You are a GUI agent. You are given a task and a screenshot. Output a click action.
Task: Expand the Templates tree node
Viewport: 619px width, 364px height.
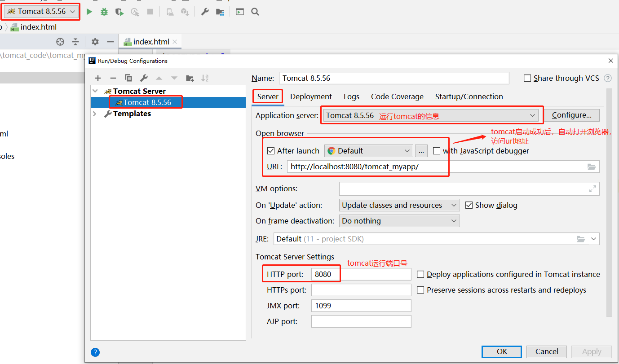(95, 114)
